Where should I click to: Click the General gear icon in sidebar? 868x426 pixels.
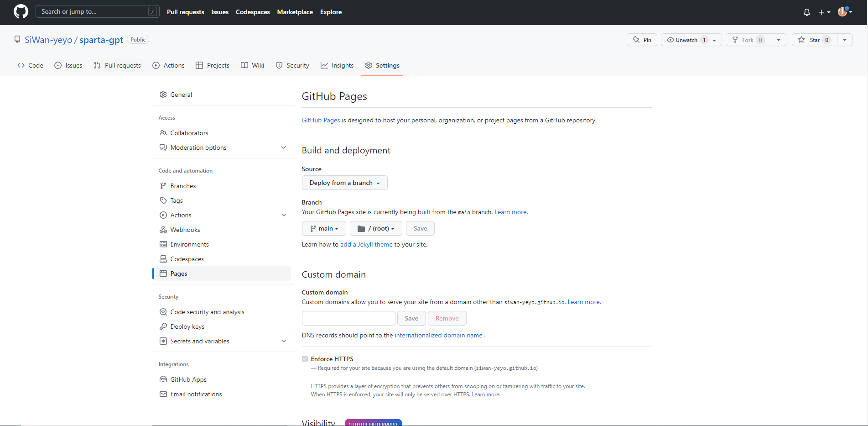pyautogui.click(x=163, y=95)
